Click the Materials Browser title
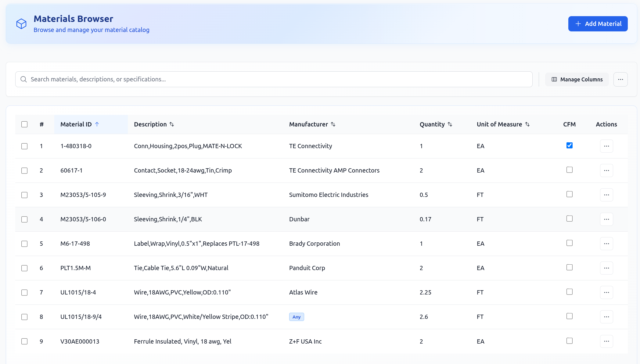Viewport: 640px width, 364px height. [x=73, y=19]
